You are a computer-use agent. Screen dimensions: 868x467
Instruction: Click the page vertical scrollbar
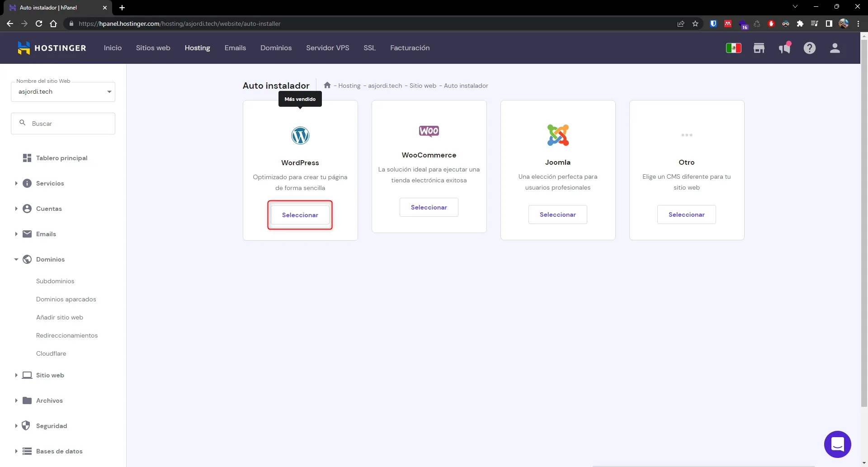tap(864, 224)
